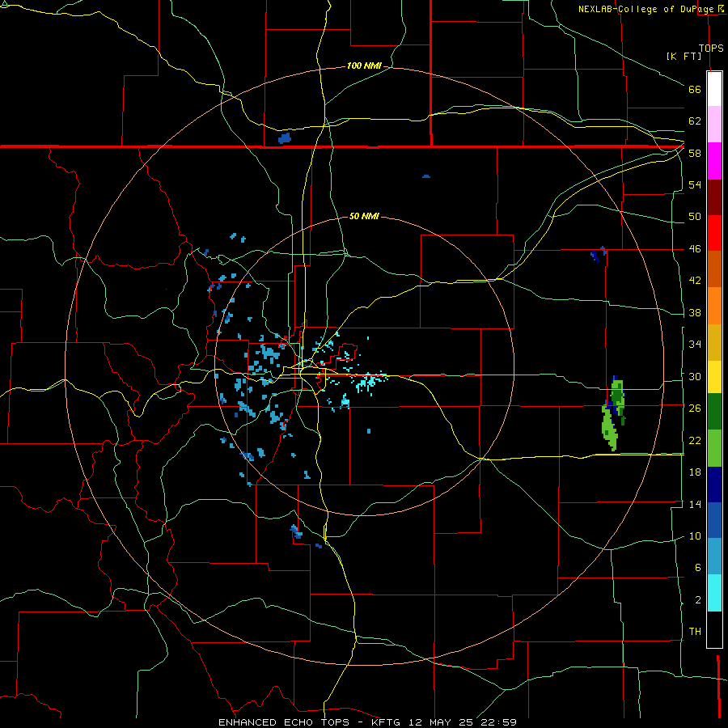Click the bright red legend swatch
The image size is (728, 728).
(714, 233)
